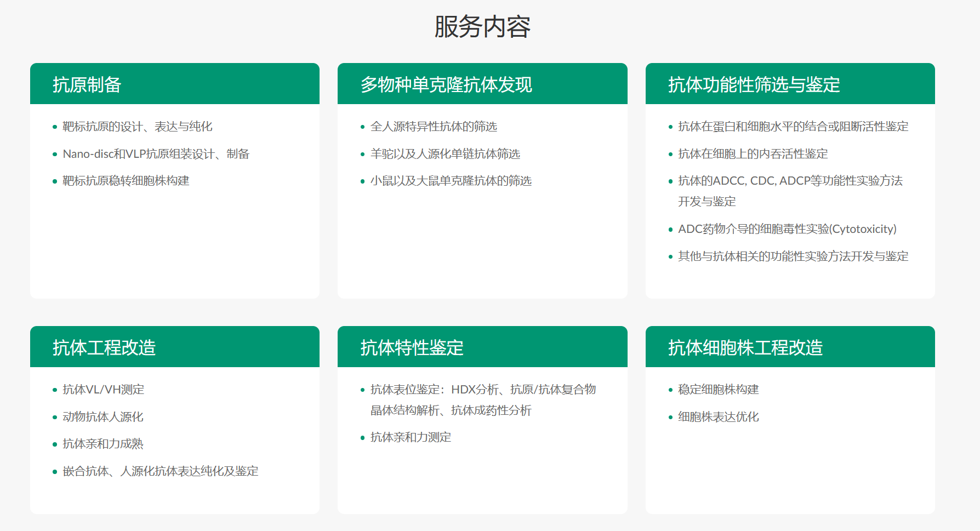Click the 服务内容 page heading
The image size is (980, 531).
tap(482, 27)
